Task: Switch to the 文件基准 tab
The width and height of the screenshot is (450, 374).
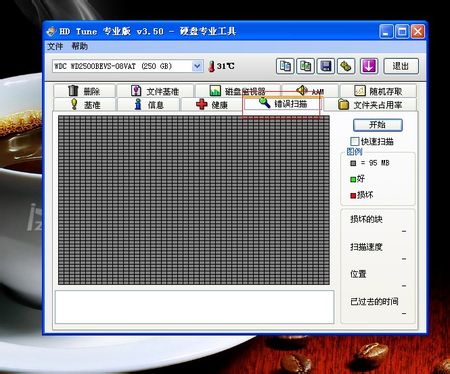Action: click(155, 91)
